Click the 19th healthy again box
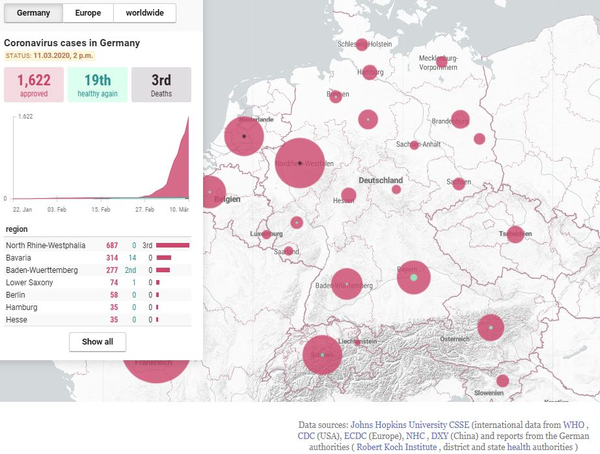The width and height of the screenshot is (600, 454). click(98, 85)
